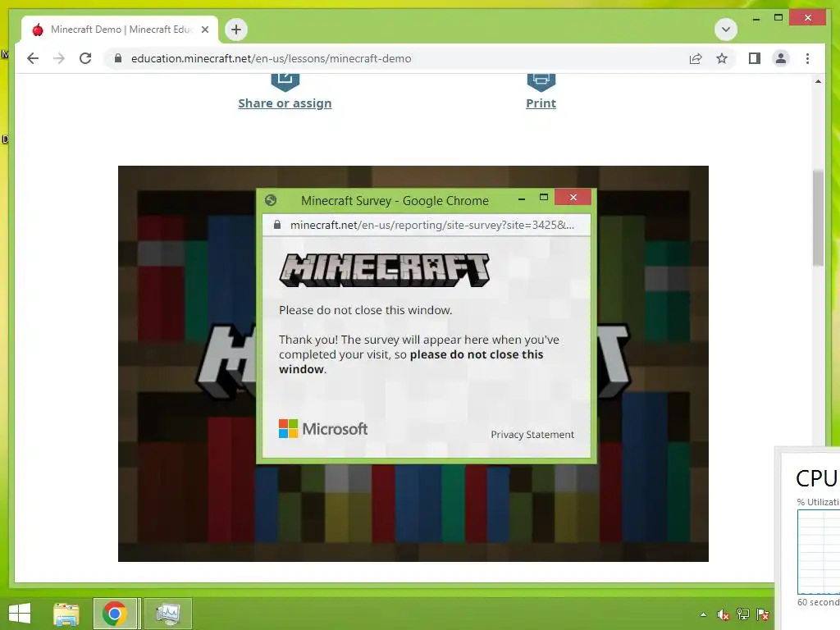Viewport: 840px width, 630px height.
Task: Minimize the Minecraft Survey window
Action: tap(522, 199)
